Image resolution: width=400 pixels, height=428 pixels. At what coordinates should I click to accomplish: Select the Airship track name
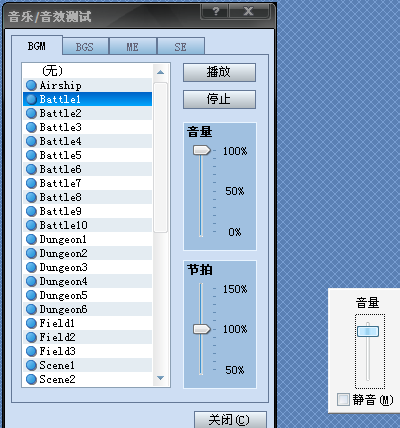tap(60, 85)
